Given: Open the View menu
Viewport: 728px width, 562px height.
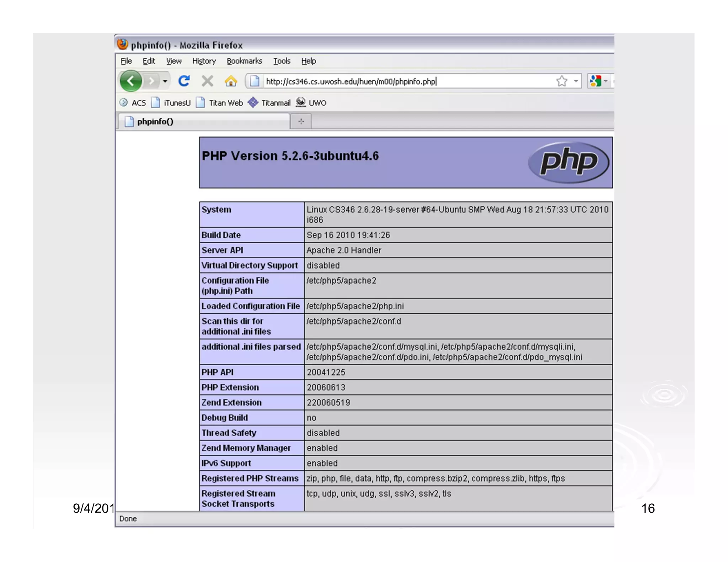Looking at the screenshot, I should [x=174, y=61].
